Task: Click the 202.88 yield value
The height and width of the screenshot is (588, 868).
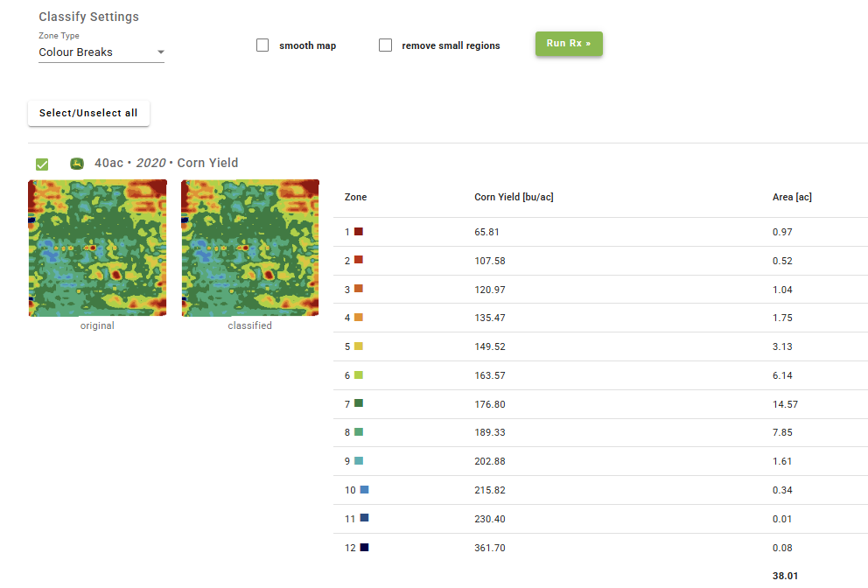Action: (x=490, y=461)
